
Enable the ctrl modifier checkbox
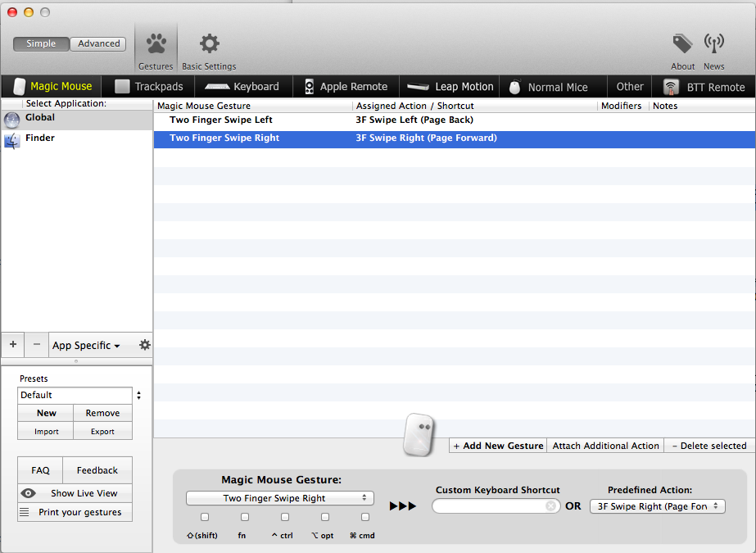coord(285,517)
